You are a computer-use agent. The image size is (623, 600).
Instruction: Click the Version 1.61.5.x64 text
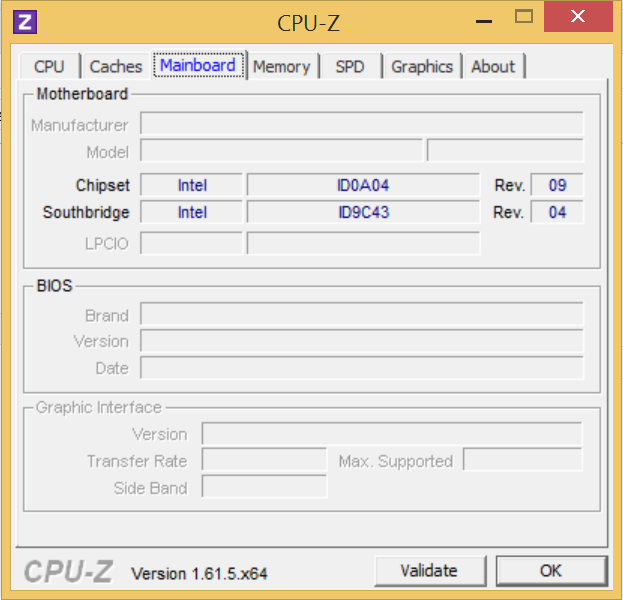(x=199, y=573)
